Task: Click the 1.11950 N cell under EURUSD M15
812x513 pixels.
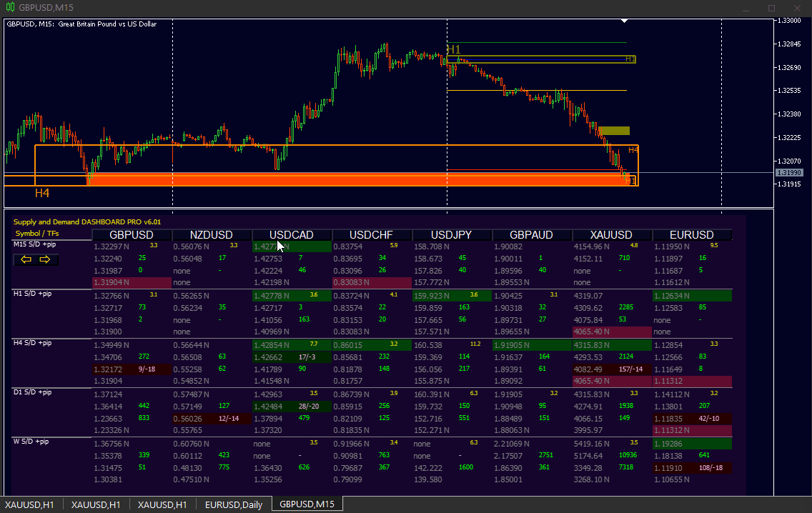Action: coord(672,247)
